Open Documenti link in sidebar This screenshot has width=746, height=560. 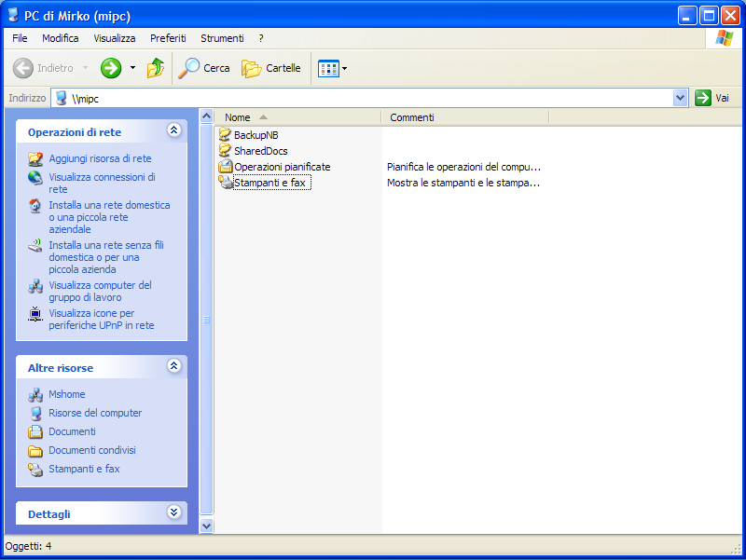tap(72, 431)
